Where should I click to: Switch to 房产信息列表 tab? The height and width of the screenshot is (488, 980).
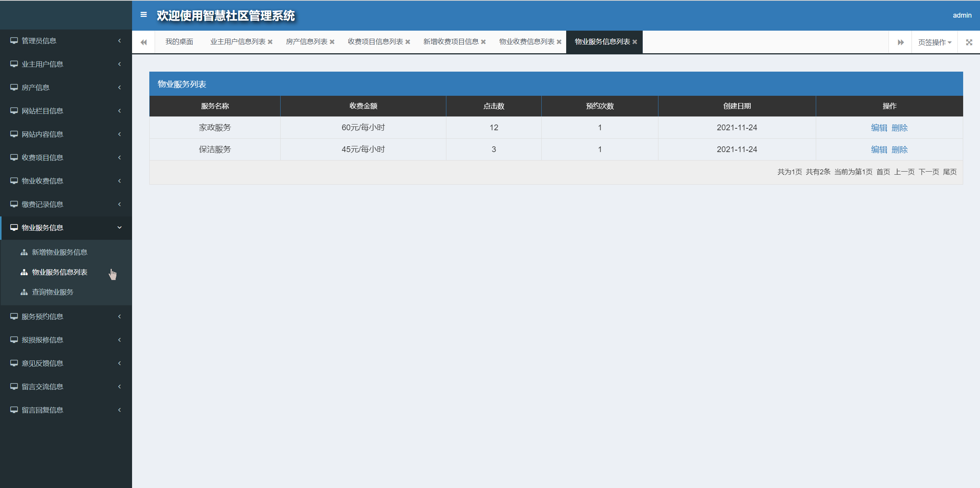point(307,42)
